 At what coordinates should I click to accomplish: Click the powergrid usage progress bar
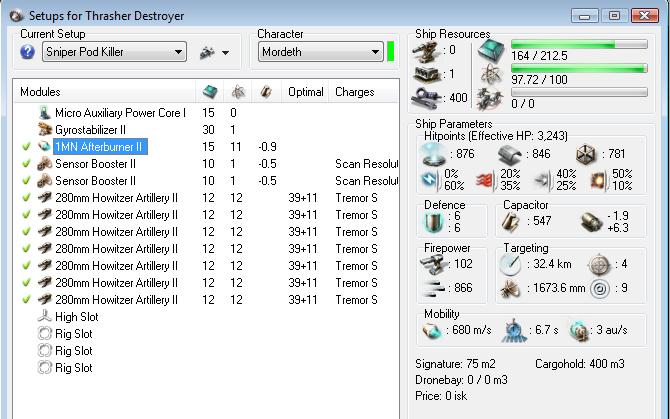579,68
